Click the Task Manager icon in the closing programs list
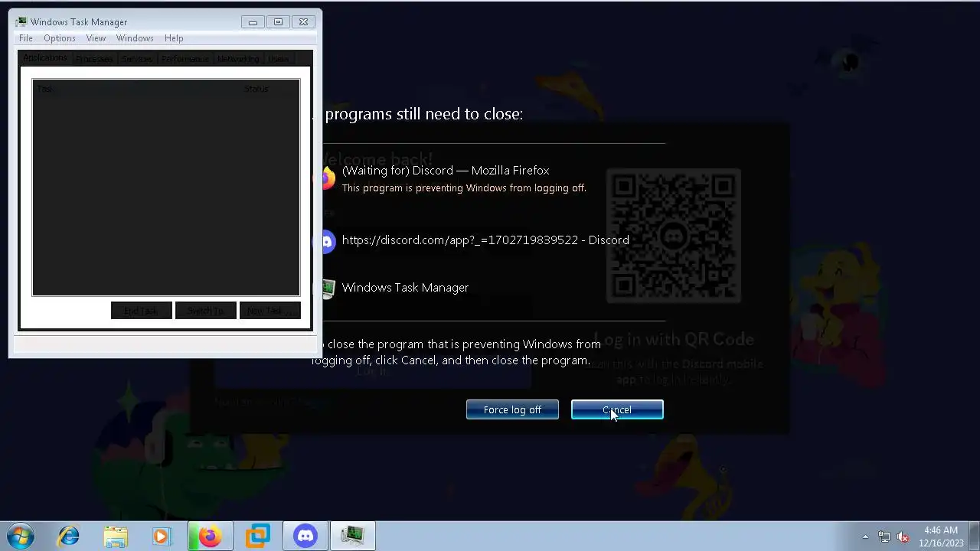980x551 pixels. pos(328,289)
